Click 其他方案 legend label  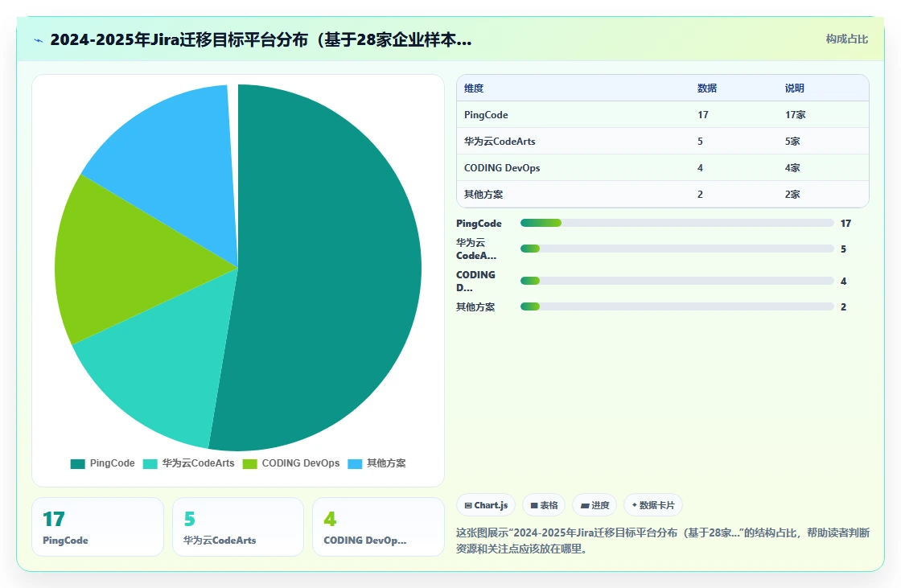(386, 463)
